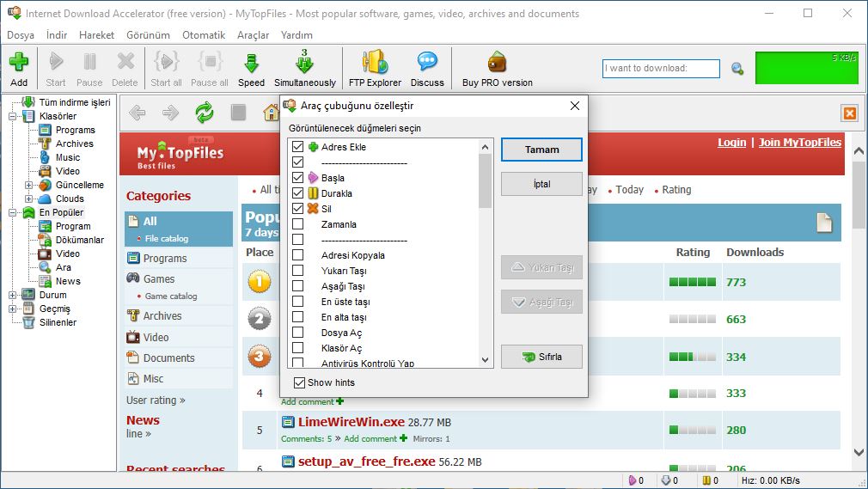Close the Araç çubuğunu özelleştir dialog
Screen dimensions: 868x489
(575, 106)
